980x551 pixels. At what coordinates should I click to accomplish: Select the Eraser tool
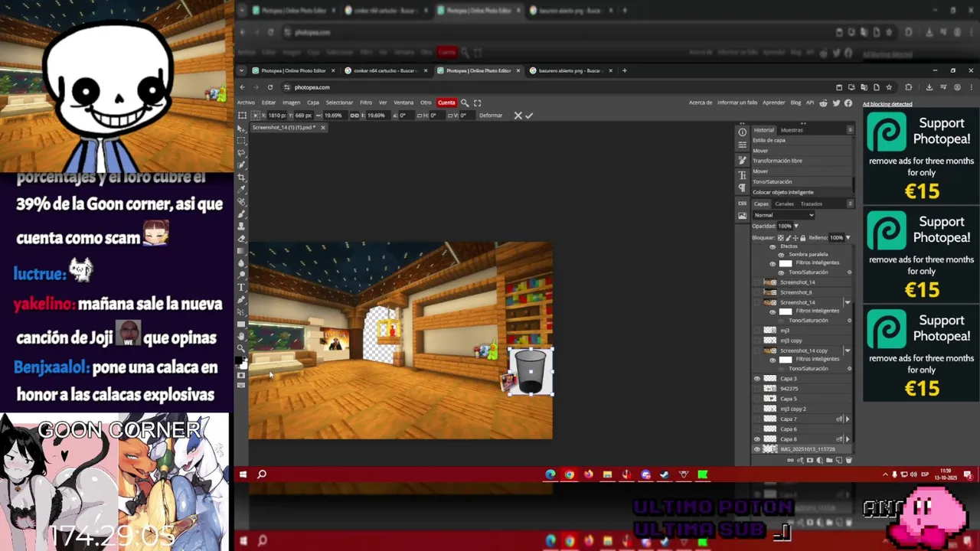click(x=242, y=238)
